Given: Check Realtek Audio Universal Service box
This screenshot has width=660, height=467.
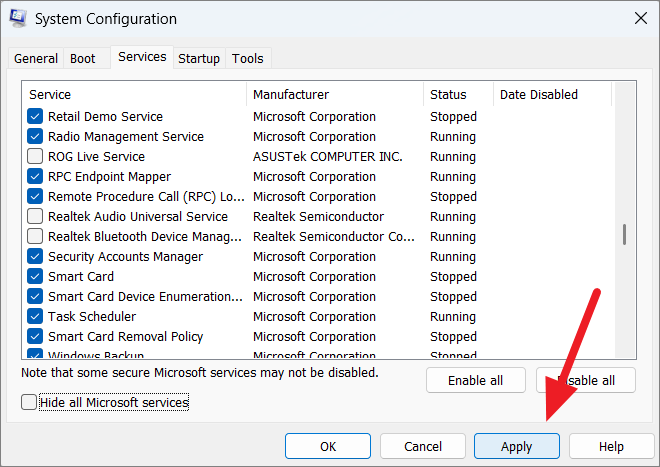Looking at the screenshot, I should coord(35,217).
